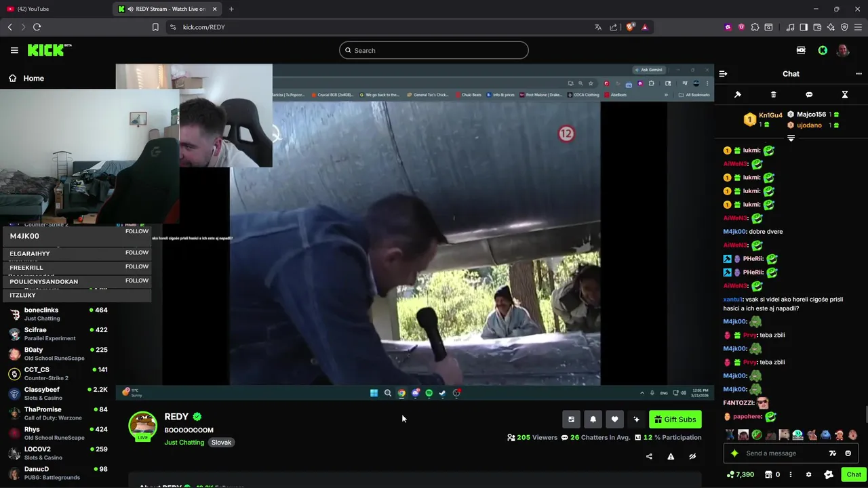The width and height of the screenshot is (868, 488).
Task: Toggle the heart follow button for REDY
Action: click(614, 420)
